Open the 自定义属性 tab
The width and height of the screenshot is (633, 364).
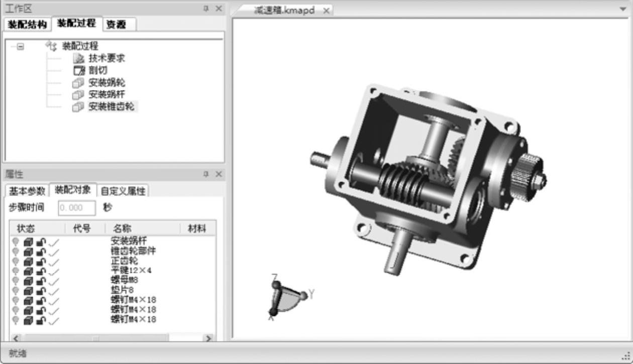[123, 191]
